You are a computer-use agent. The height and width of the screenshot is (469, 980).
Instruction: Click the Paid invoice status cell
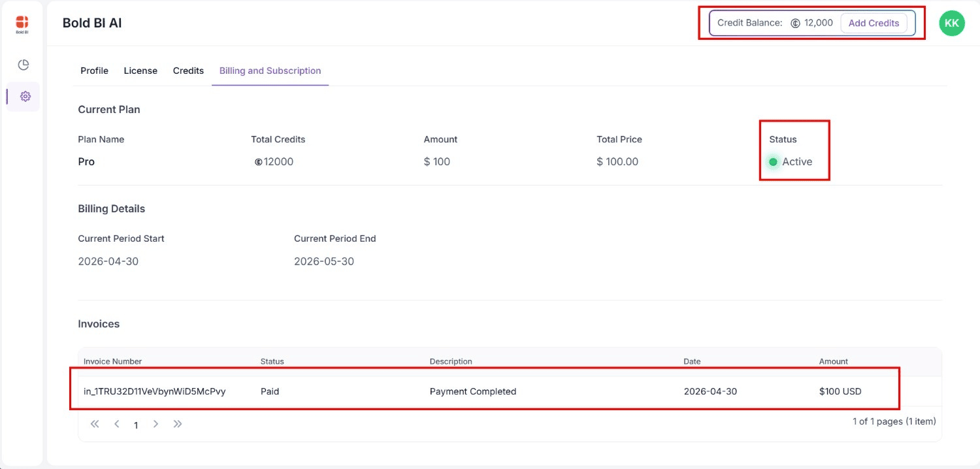[x=270, y=391]
